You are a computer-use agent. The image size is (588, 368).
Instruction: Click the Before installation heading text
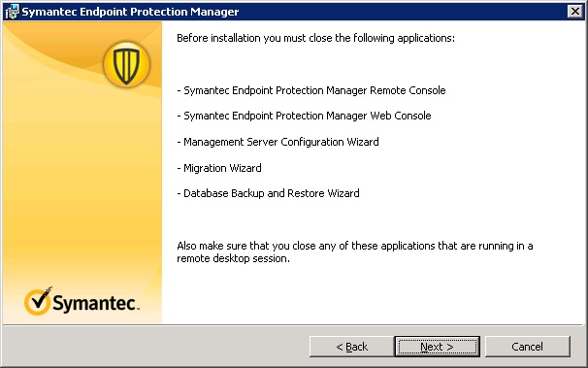(315, 38)
